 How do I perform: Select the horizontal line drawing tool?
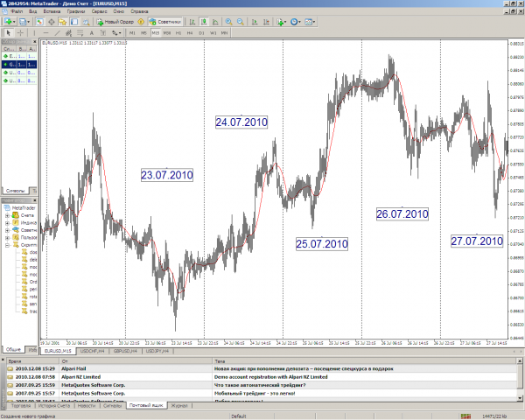[x=45, y=33]
